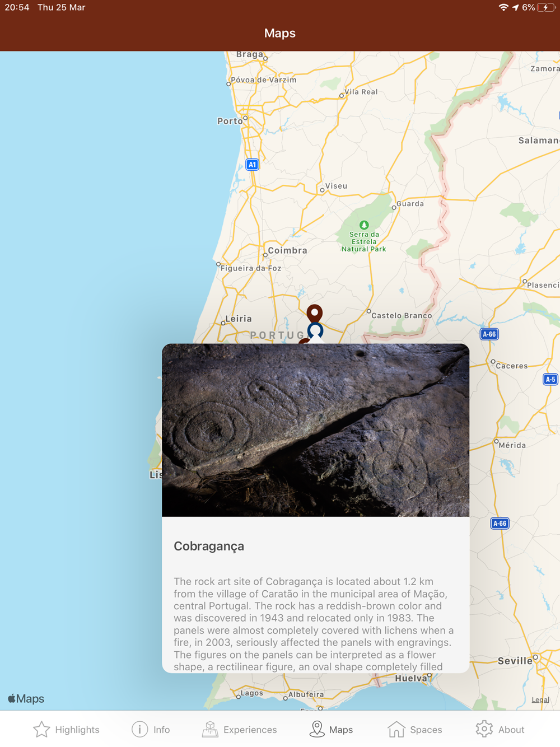Switch to the Highlights tab label
The height and width of the screenshot is (747, 560).
tap(77, 730)
